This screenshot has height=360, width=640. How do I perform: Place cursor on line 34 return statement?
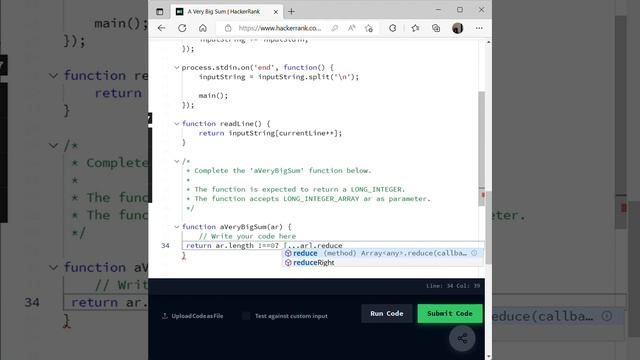(264, 246)
